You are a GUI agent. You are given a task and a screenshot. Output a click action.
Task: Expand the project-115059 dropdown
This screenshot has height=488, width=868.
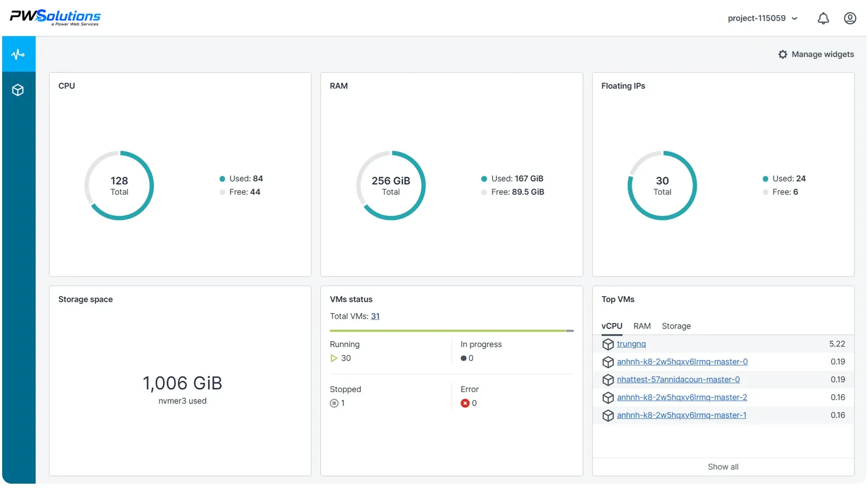(x=763, y=18)
